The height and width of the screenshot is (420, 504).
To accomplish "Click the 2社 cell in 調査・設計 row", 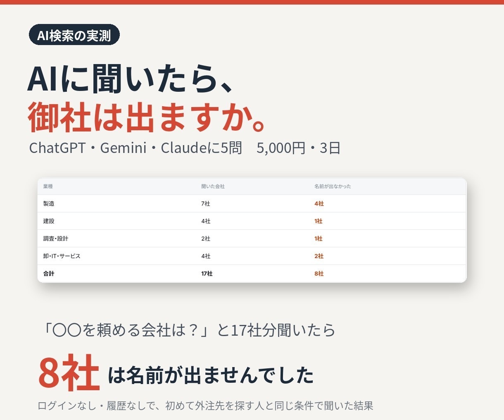I will click(206, 239).
